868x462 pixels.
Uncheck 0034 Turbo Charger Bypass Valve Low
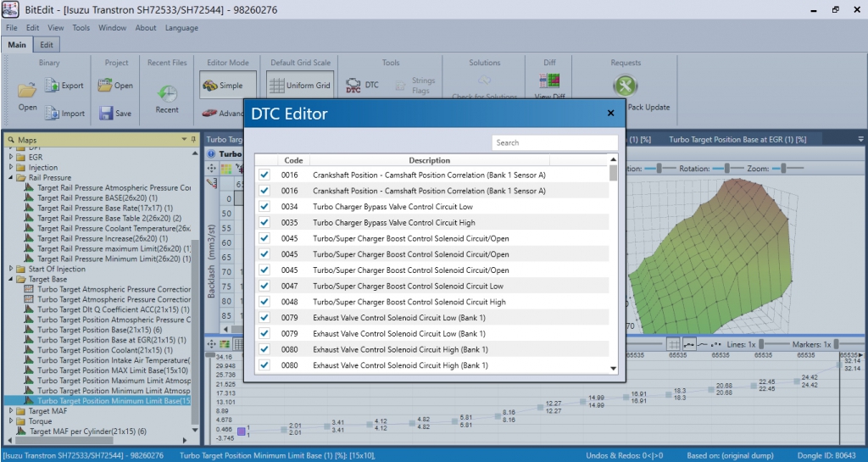coord(264,206)
